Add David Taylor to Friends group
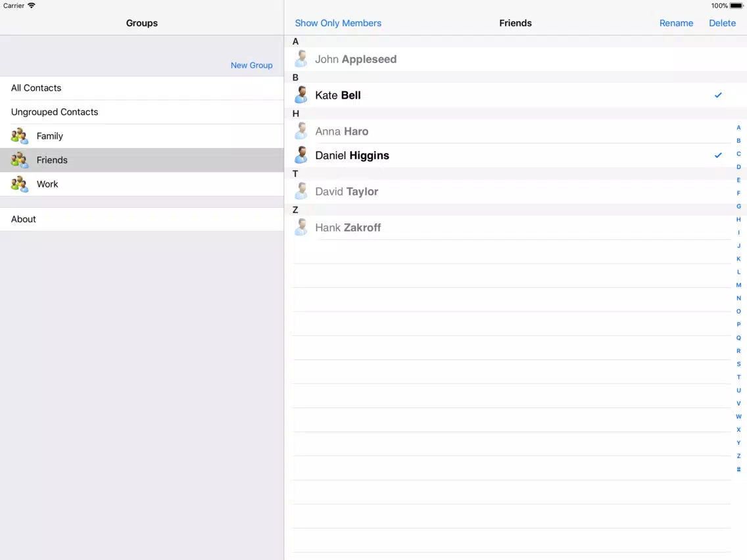This screenshot has height=560, width=747. (x=516, y=191)
